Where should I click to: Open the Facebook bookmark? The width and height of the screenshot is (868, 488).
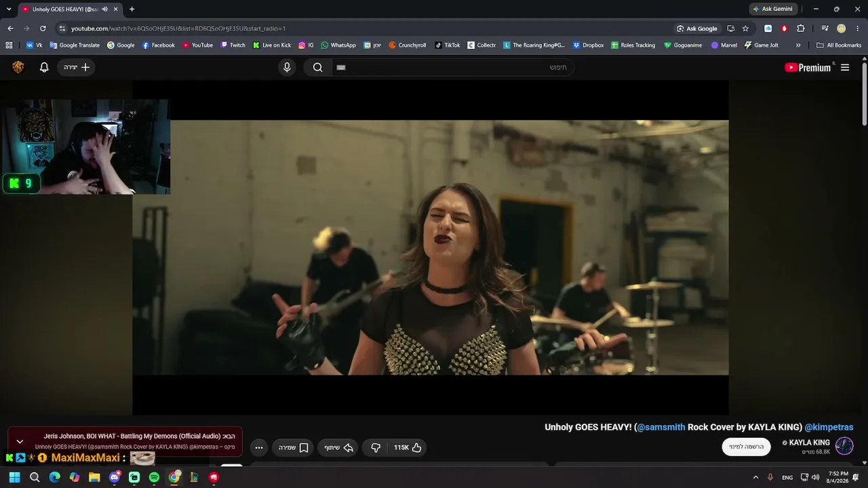(158, 45)
